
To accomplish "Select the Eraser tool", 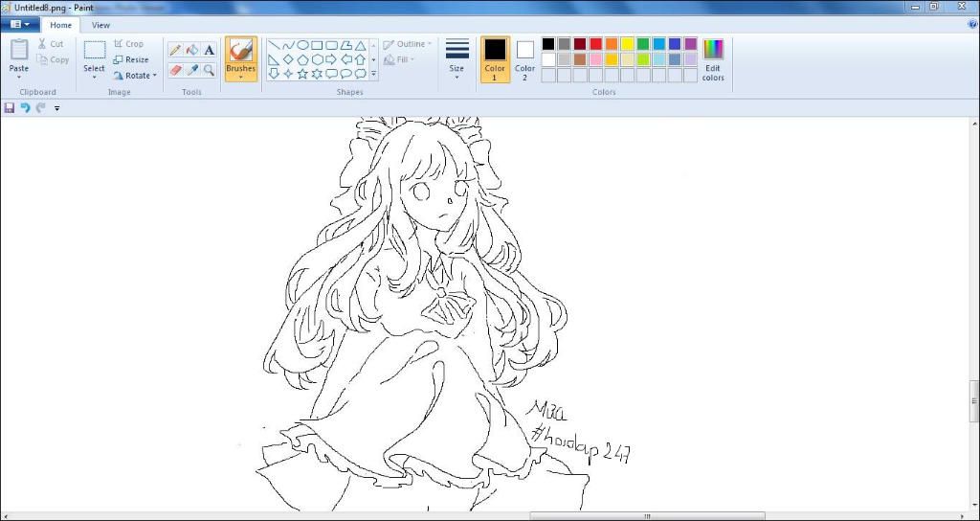I will point(176,70).
